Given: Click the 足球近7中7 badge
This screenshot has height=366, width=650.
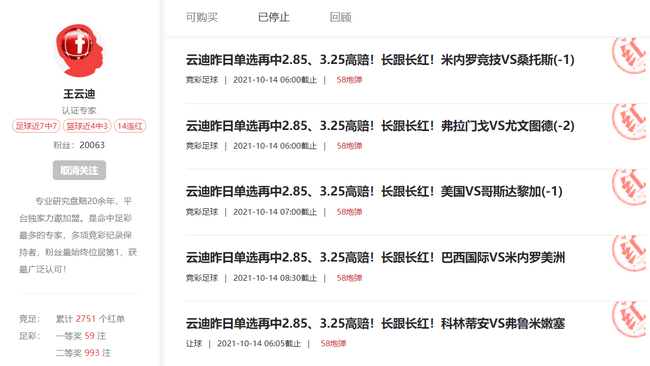Looking at the screenshot, I should point(36,126).
